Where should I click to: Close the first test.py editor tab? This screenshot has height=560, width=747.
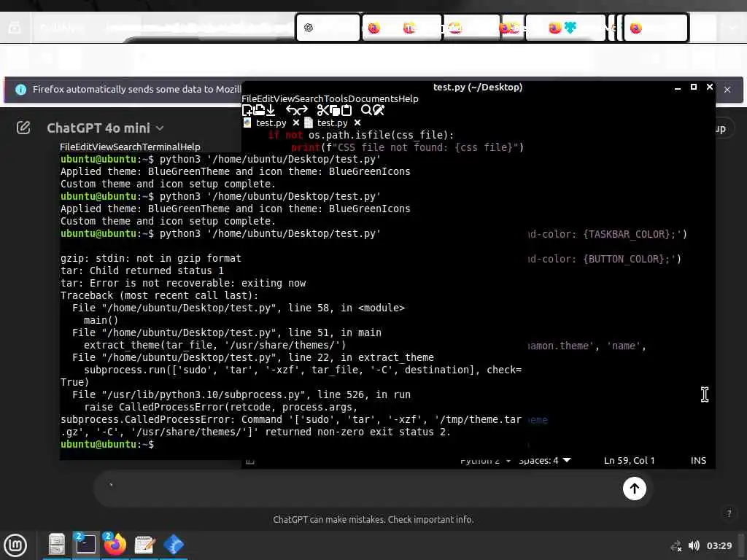pos(296,122)
